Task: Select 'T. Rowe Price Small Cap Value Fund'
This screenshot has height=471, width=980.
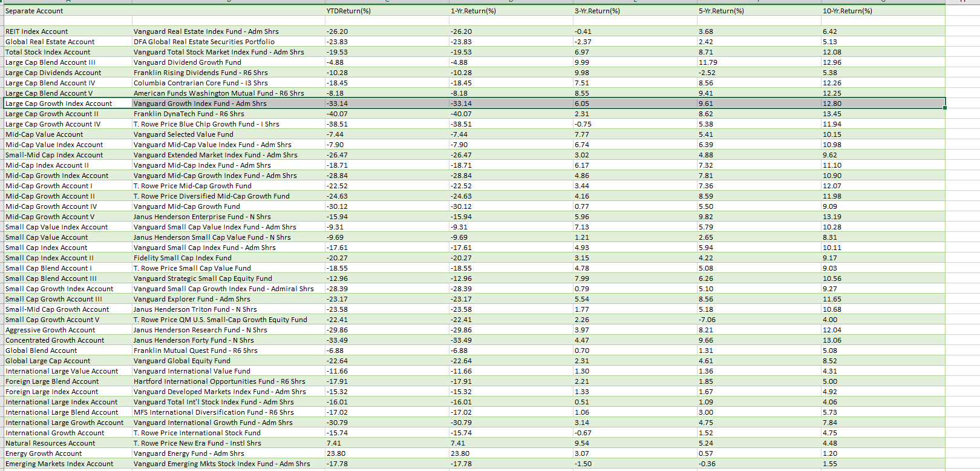Action: click(229, 268)
